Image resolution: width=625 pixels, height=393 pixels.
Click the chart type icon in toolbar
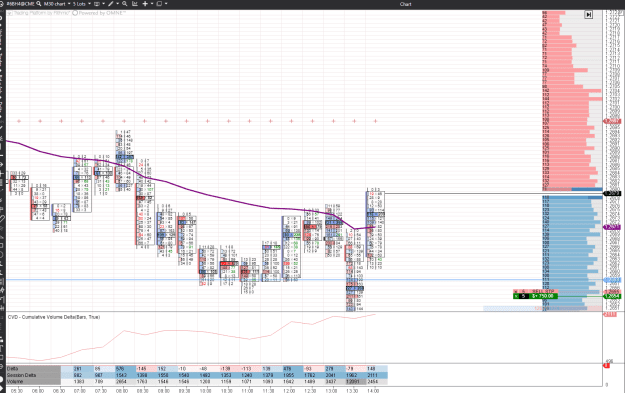[x=97, y=4]
